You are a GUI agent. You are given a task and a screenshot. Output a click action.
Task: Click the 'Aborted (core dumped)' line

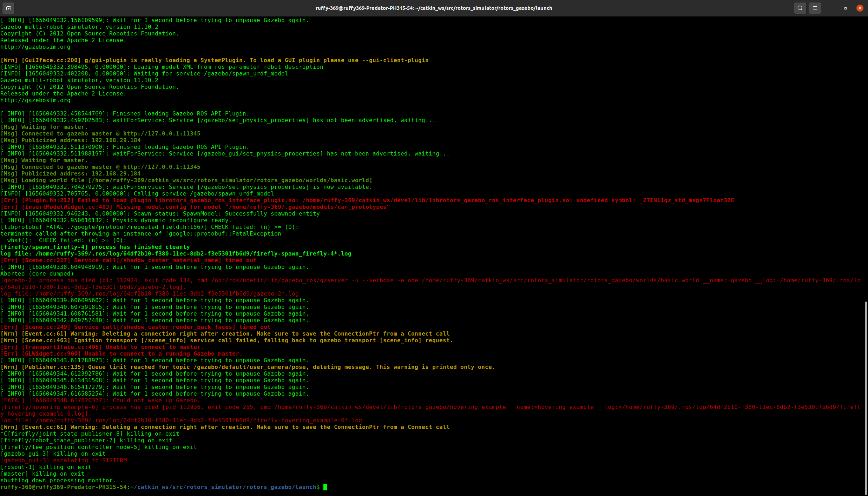37,274
